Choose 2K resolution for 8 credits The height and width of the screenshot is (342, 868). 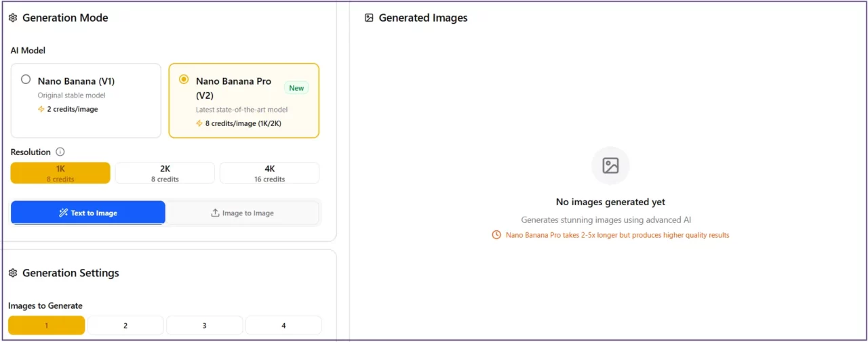tap(165, 173)
